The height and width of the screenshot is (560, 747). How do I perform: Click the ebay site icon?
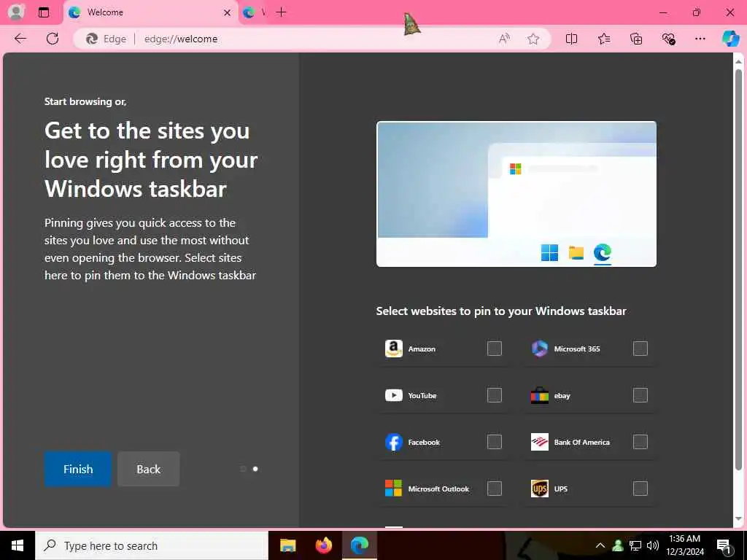540,395
